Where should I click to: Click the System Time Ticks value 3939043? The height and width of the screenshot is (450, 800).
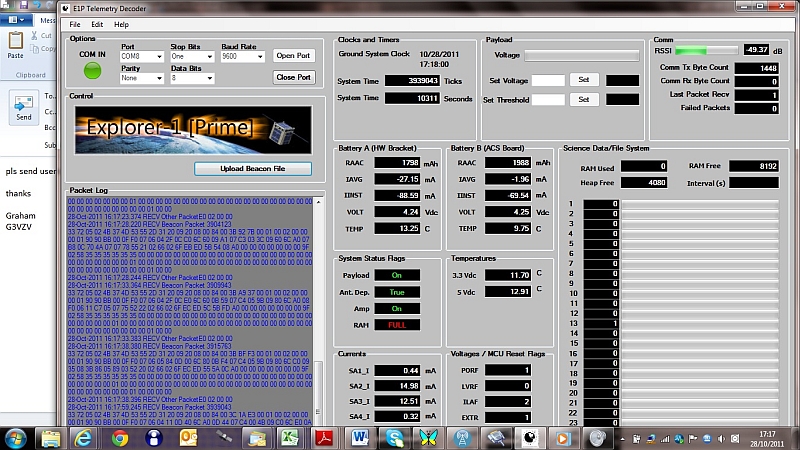click(412, 81)
